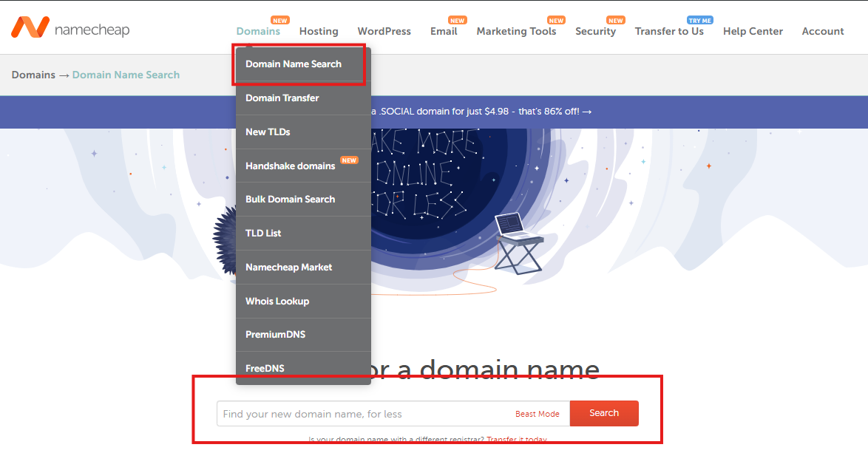
Task: Select Domain Name Search from the dropdown
Action: click(303, 64)
